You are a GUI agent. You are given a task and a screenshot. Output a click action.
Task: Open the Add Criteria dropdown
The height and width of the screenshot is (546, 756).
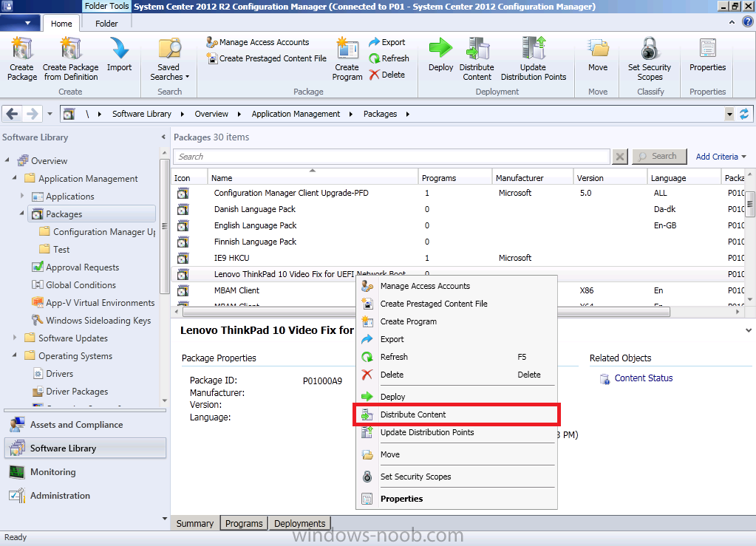pos(721,157)
